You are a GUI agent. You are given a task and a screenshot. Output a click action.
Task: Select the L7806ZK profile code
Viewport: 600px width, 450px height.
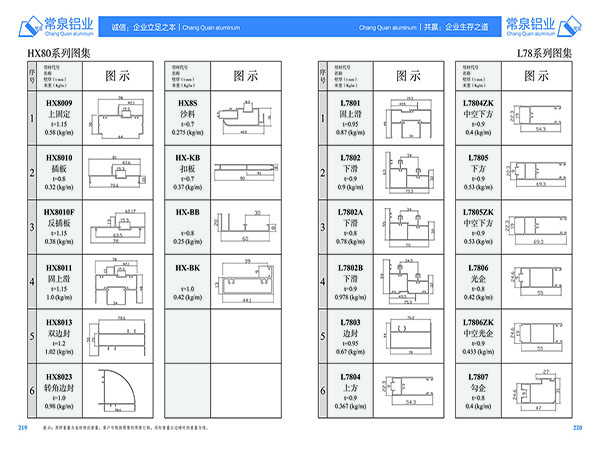pyautogui.click(x=478, y=322)
